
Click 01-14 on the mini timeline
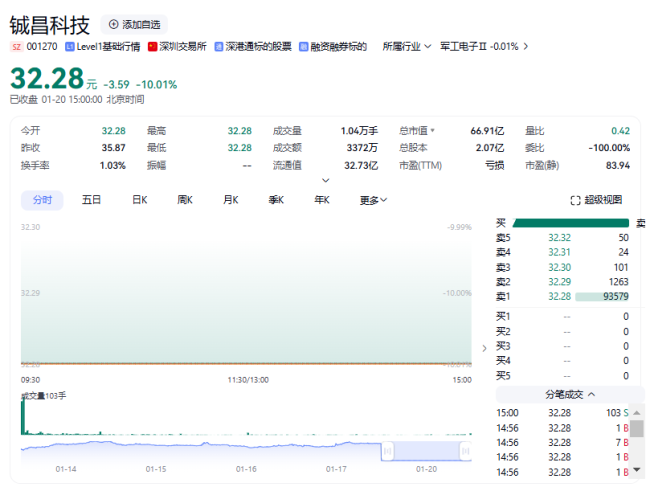click(66, 469)
